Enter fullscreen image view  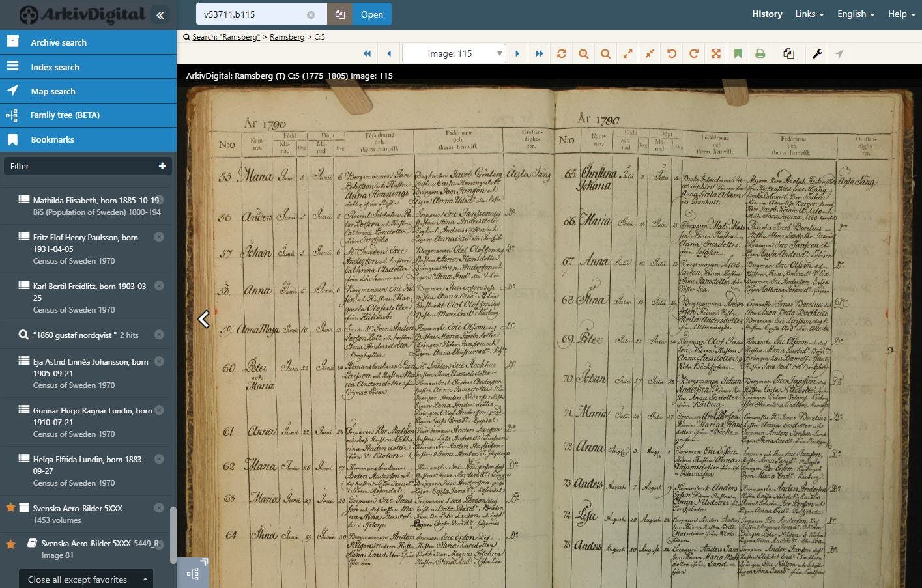[x=715, y=54]
